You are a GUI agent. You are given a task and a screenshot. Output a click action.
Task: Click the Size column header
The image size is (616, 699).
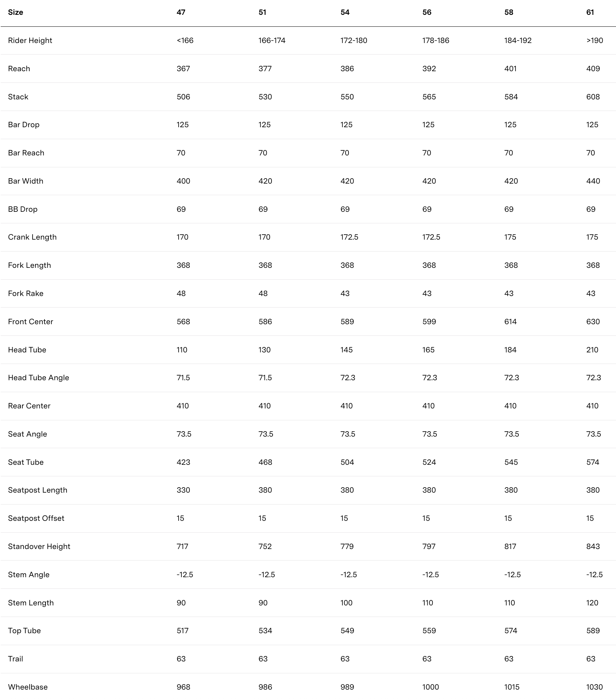(x=16, y=12)
